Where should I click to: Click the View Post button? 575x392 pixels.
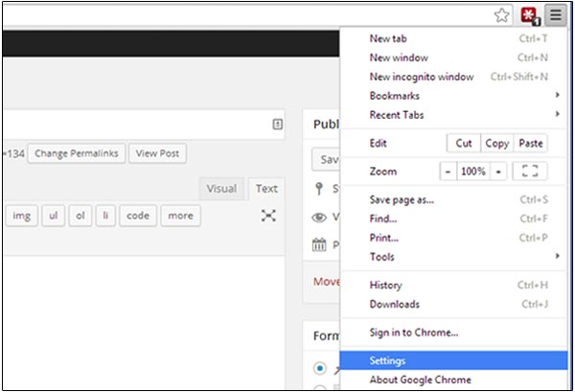pyautogui.click(x=158, y=153)
